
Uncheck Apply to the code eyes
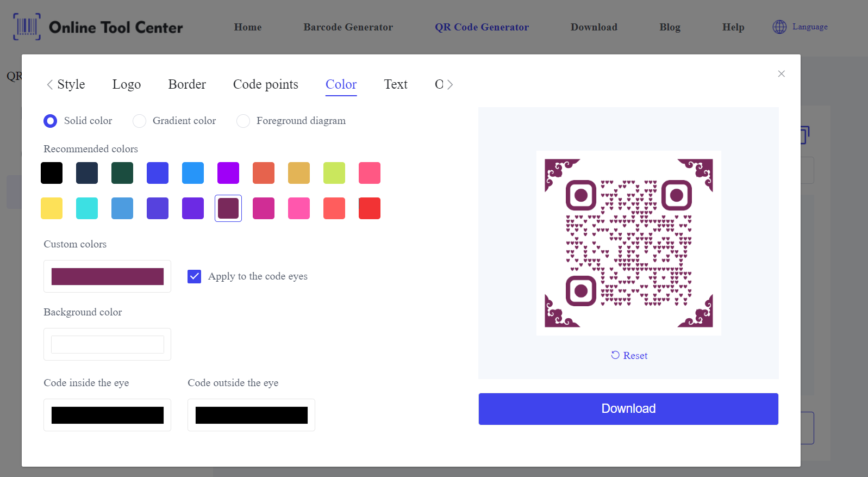click(194, 276)
